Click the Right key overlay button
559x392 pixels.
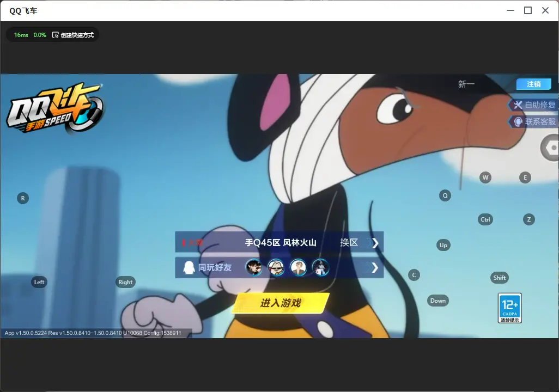click(x=125, y=282)
